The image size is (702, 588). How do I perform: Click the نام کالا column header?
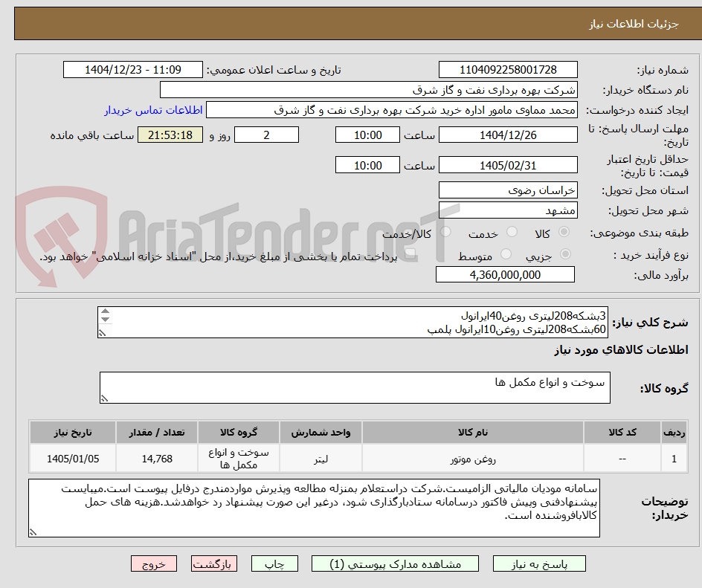(x=473, y=433)
